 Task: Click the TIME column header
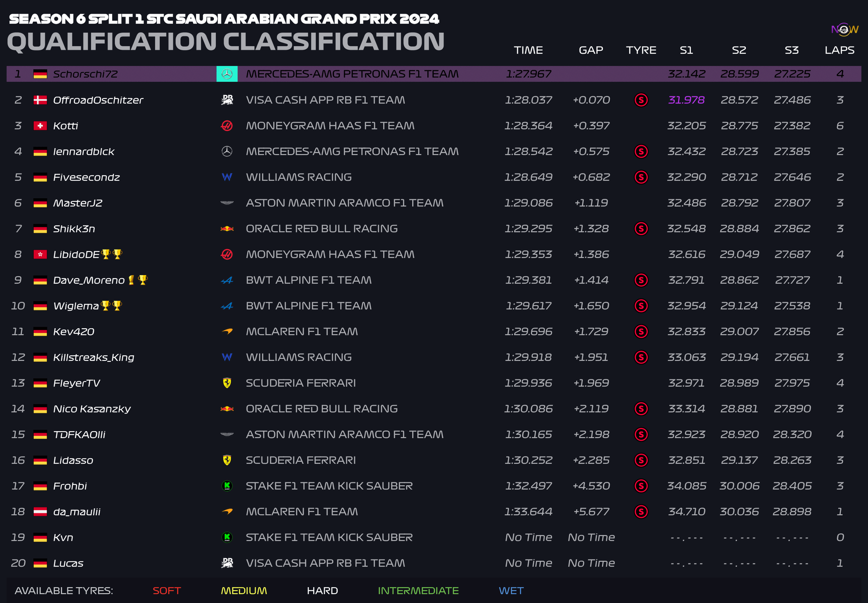tap(528, 50)
